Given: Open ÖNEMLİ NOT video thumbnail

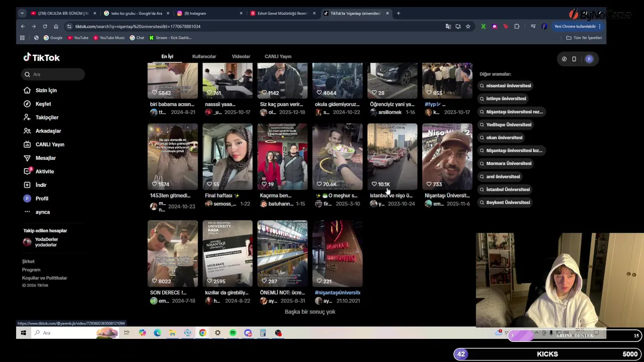Looking at the screenshot, I should tap(282, 253).
